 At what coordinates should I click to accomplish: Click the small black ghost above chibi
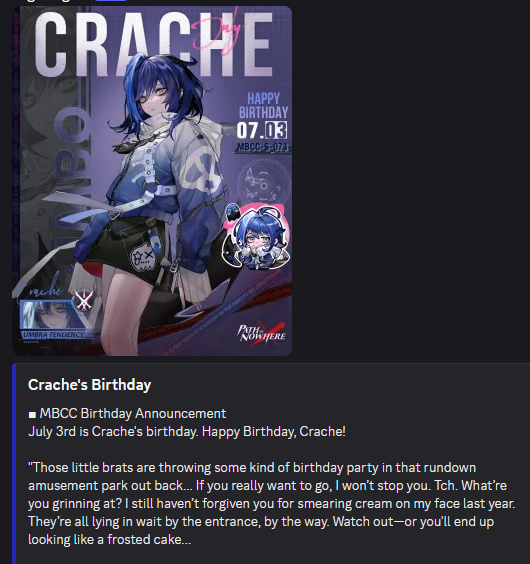point(232,212)
